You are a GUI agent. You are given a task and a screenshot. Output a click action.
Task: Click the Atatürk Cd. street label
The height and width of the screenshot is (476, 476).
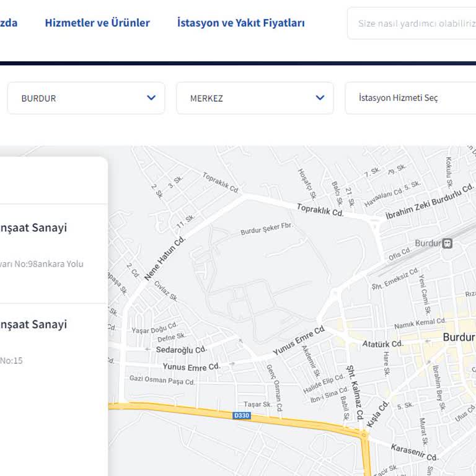[x=382, y=343]
